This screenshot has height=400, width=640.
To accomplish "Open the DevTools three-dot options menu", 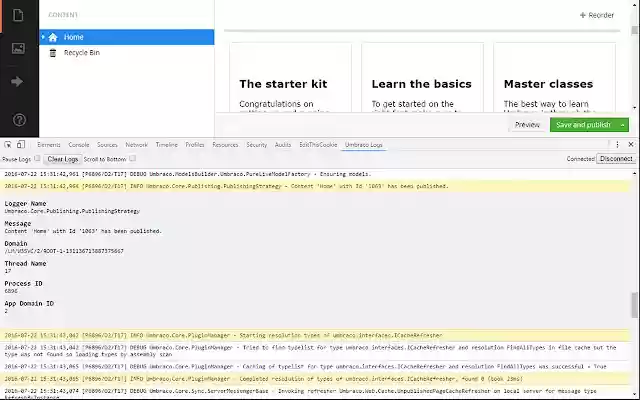I will [617, 144].
